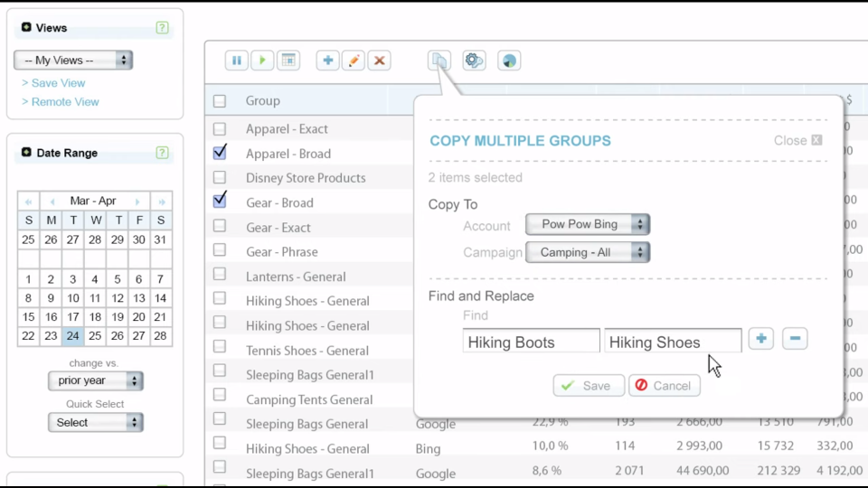Click the Camping Tents General group name
The height and width of the screenshot is (488, 868).
click(x=309, y=399)
